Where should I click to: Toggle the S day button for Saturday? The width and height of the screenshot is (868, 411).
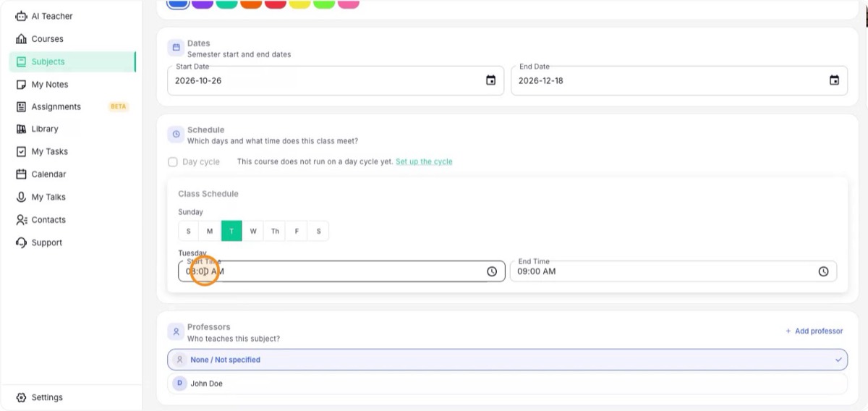tap(318, 232)
